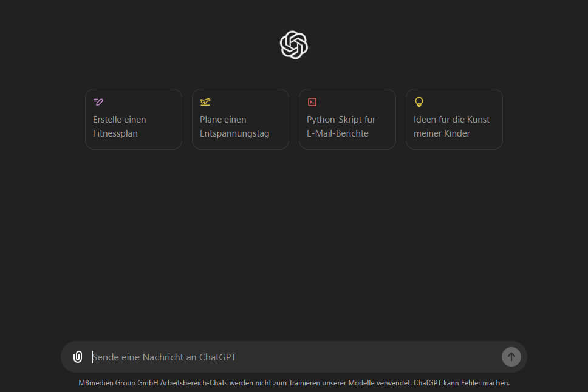
Task: Click the word 'Entspannungstag' in second card
Action: pyautogui.click(x=234, y=133)
